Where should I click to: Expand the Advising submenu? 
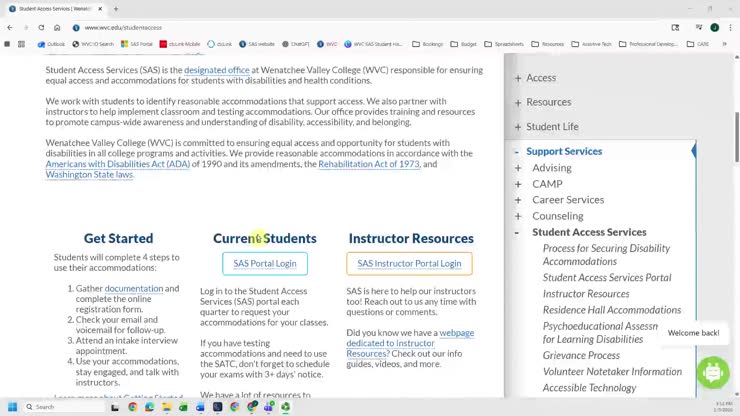coord(518,168)
